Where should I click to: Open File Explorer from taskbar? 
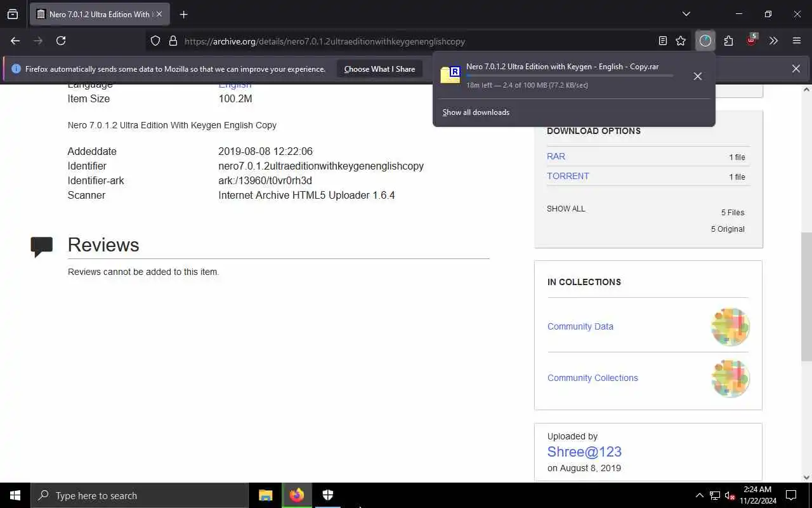pos(266,495)
